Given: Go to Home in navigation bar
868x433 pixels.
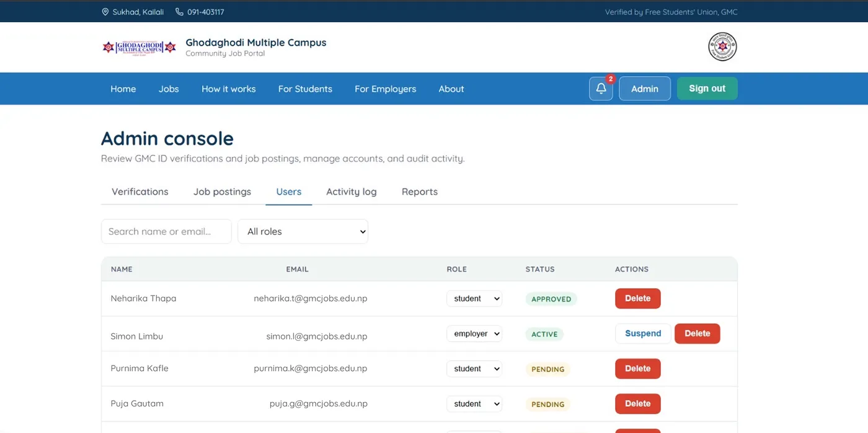Looking at the screenshot, I should pos(123,89).
